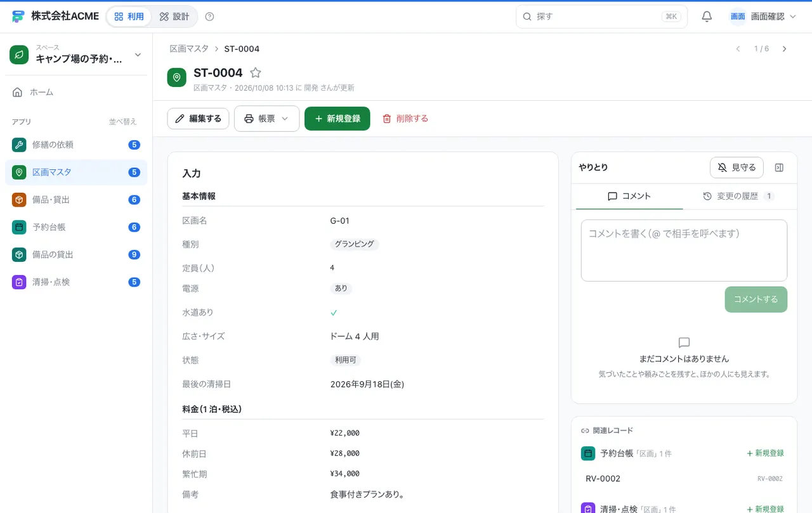Click the コメントする submit button
Viewport: 812px width, 513px height.
point(756,299)
